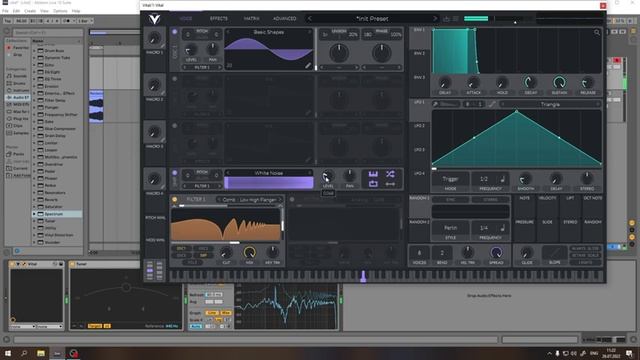The width and height of the screenshot is (640, 360).
Task: Open the hamburger menu icon in the Vital header
Action: point(456,19)
